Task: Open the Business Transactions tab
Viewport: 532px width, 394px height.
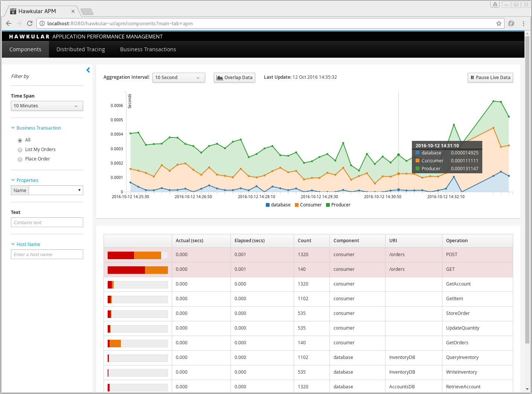Action: 148,49
